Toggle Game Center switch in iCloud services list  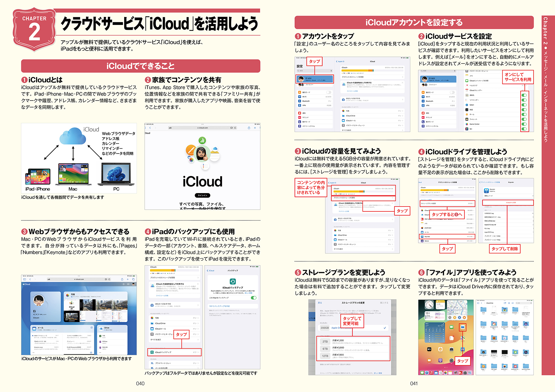524,124
